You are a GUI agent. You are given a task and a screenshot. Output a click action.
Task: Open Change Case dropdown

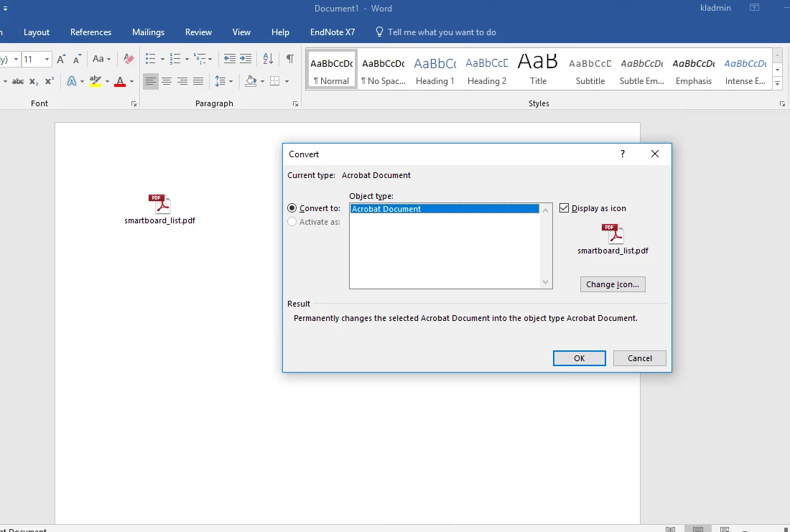click(x=101, y=59)
